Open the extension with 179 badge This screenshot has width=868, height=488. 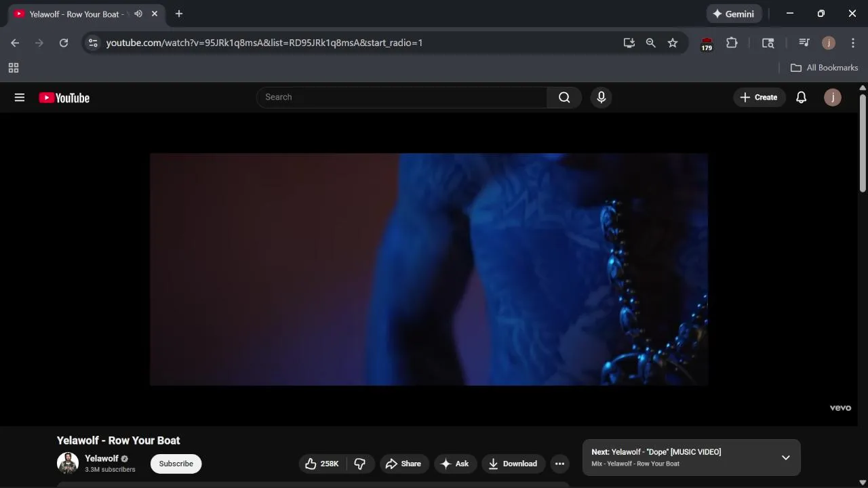[x=707, y=43]
